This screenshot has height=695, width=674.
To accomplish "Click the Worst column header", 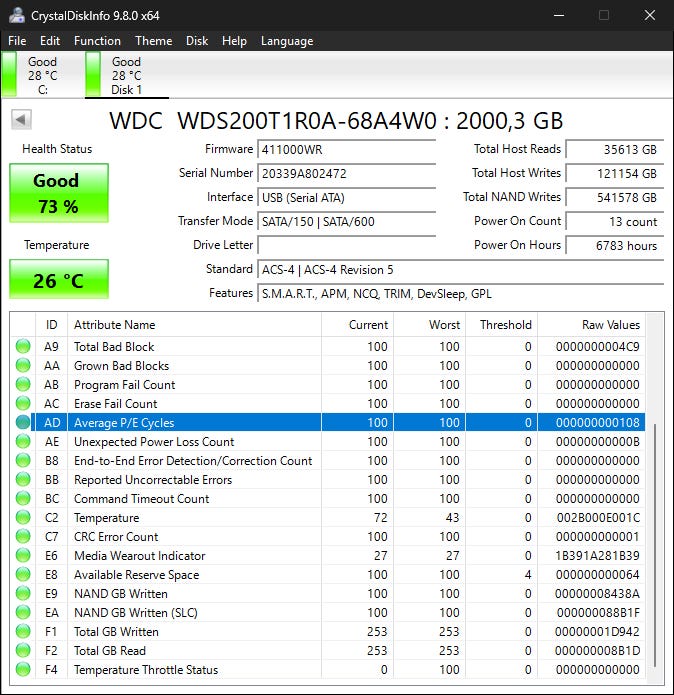I will (x=429, y=325).
